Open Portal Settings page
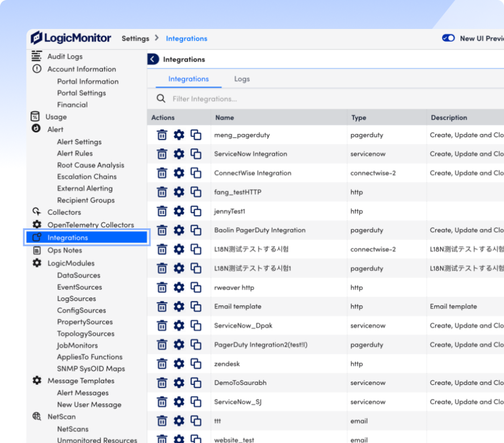 (x=81, y=93)
